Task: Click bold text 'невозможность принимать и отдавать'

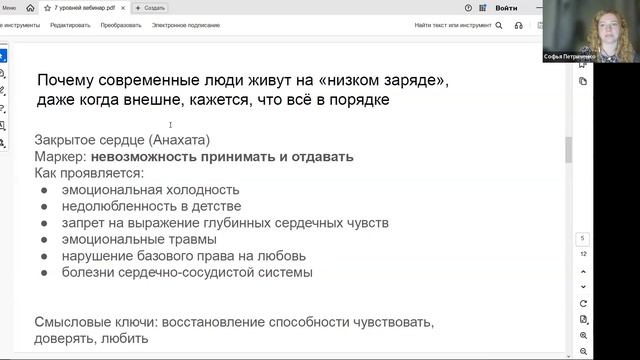Action: [222, 157]
